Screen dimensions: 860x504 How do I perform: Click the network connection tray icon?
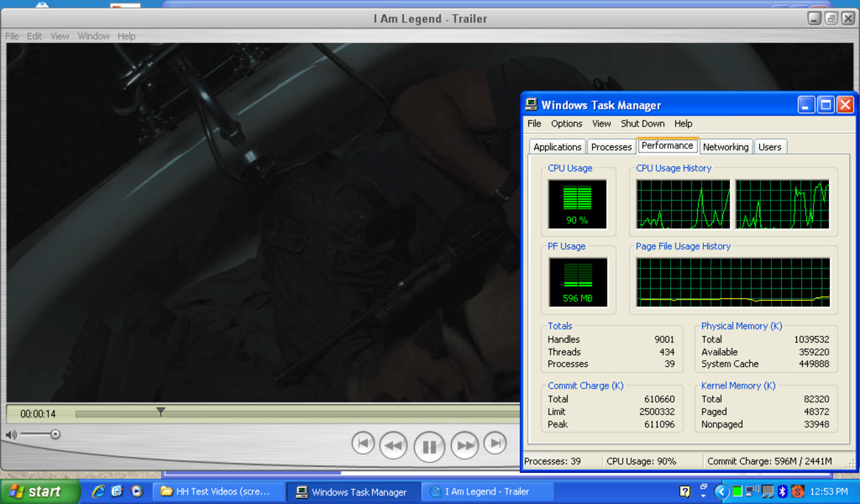(x=752, y=491)
